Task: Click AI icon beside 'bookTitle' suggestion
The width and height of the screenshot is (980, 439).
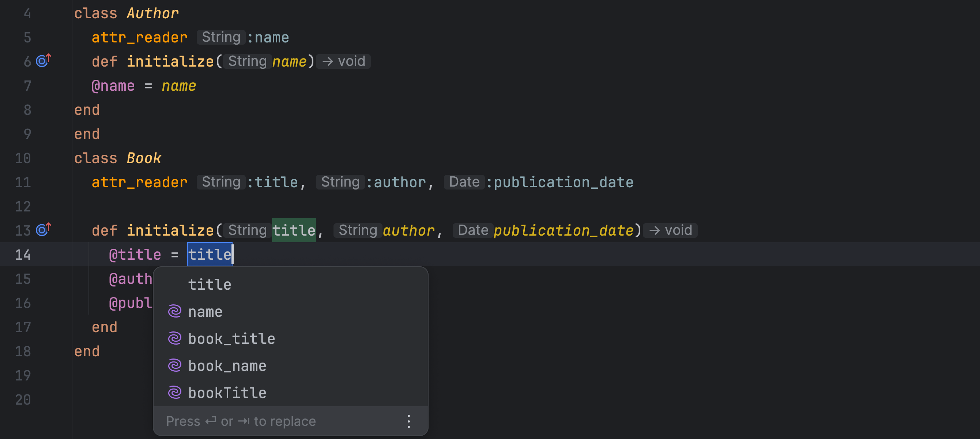Action: click(x=175, y=393)
